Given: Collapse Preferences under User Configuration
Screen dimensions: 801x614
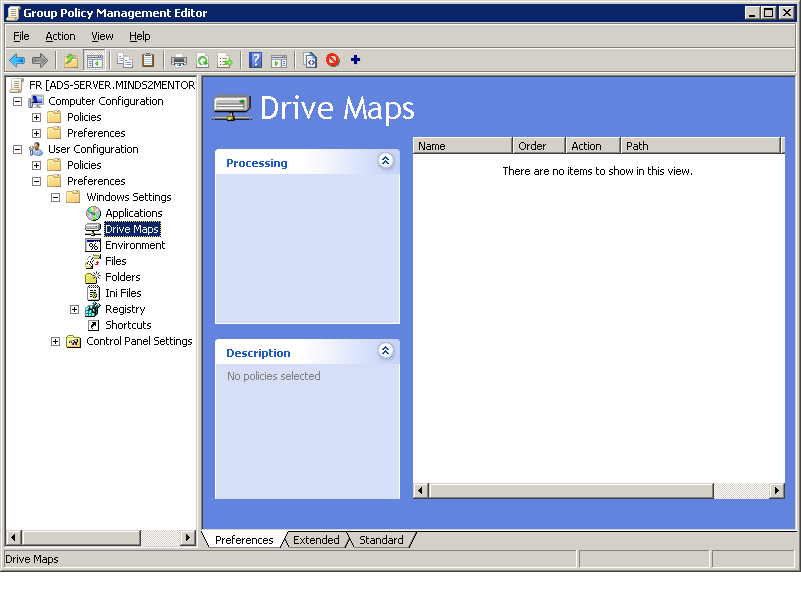Looking at the screenshot, I should [36, 181].
